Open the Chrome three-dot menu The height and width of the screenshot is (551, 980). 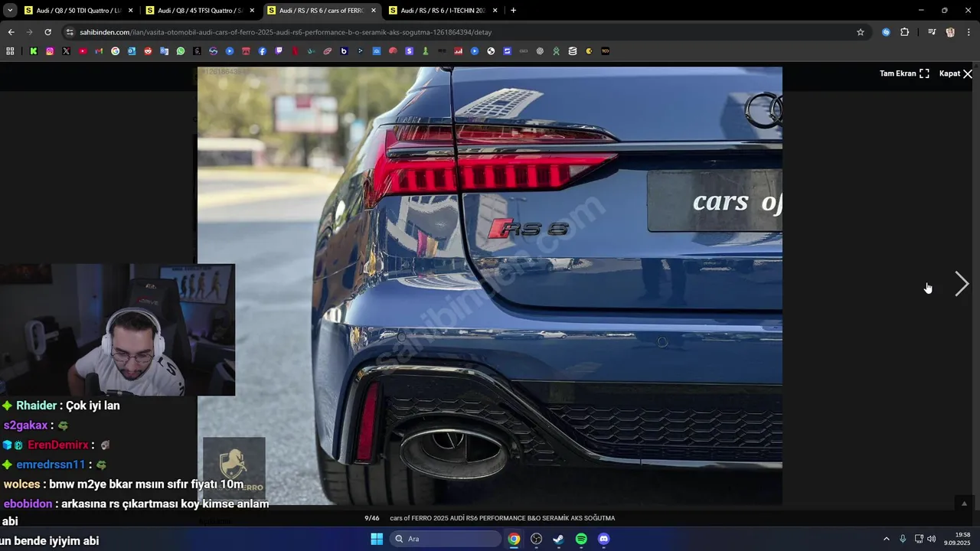(969, 32)
